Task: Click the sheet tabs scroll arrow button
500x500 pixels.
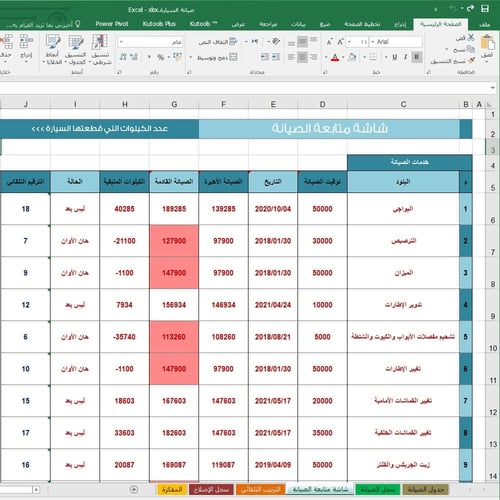Action: (36, 490)
